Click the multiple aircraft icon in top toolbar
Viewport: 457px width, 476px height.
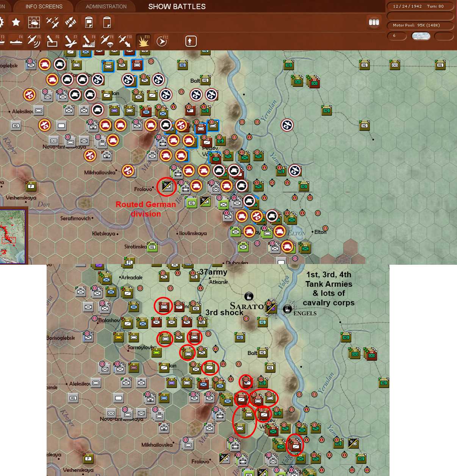pyautogui.click(x=52, y=22)
